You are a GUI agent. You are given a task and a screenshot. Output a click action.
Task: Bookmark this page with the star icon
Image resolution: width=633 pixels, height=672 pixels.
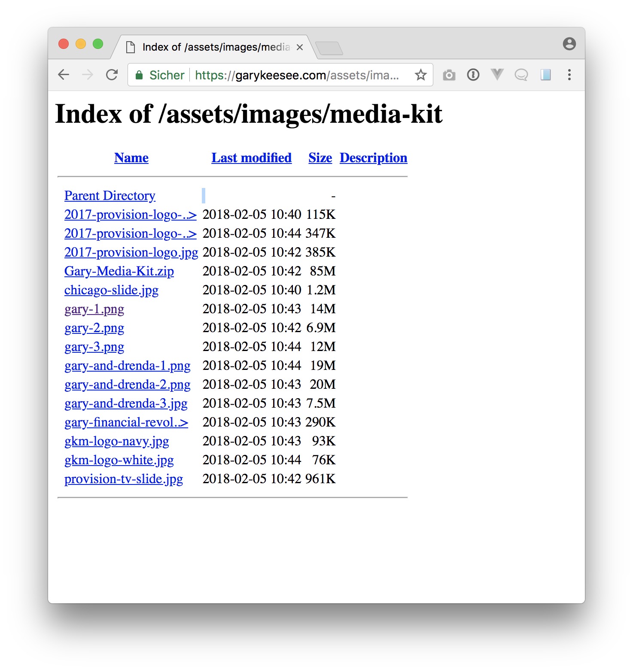[420, 75]
